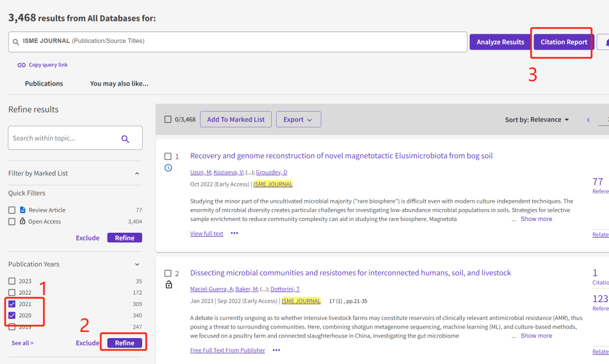Viewport: 609px width, 364px height.
Task: Open the magnetotactic Elusimicrobiota article title
Action: [341, 156]
